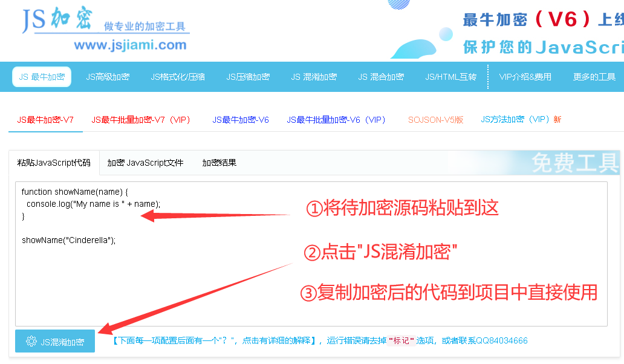Switch to 加密 JavaScript文件 tab

pos(145,163)
